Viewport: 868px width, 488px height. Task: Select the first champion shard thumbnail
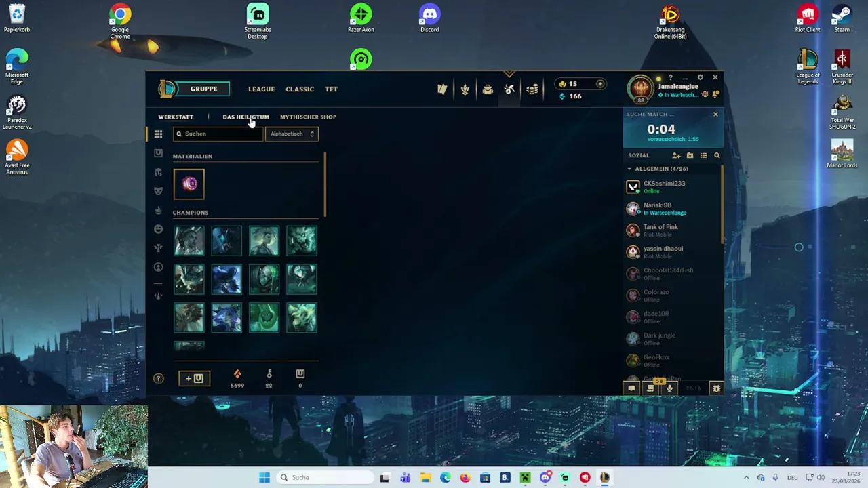coord(189,241)
